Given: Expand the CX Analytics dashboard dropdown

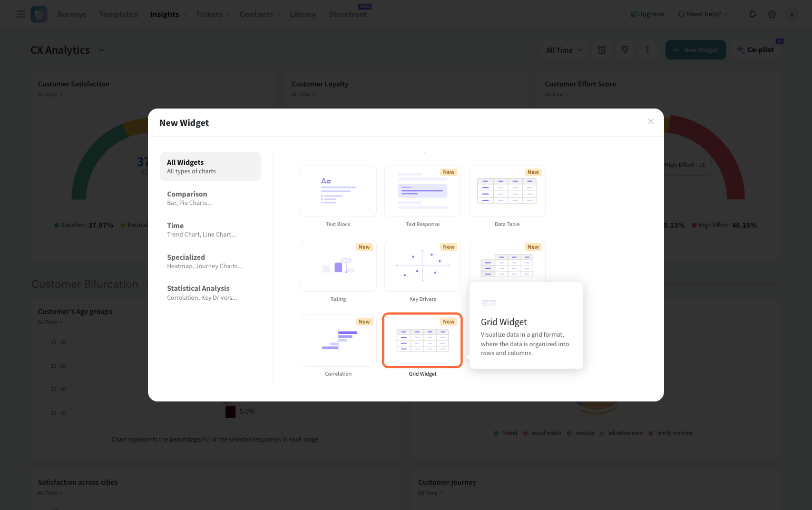Looking at the screenshot, I should (x=102, y=50).
